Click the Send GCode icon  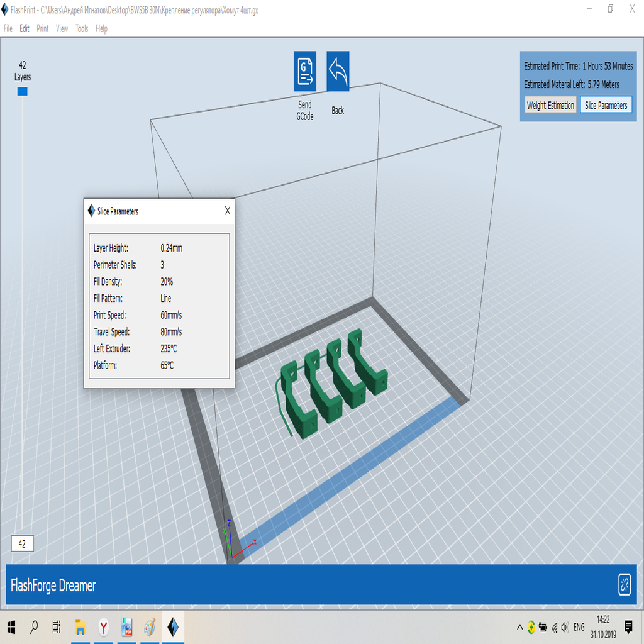pos(305,71)
